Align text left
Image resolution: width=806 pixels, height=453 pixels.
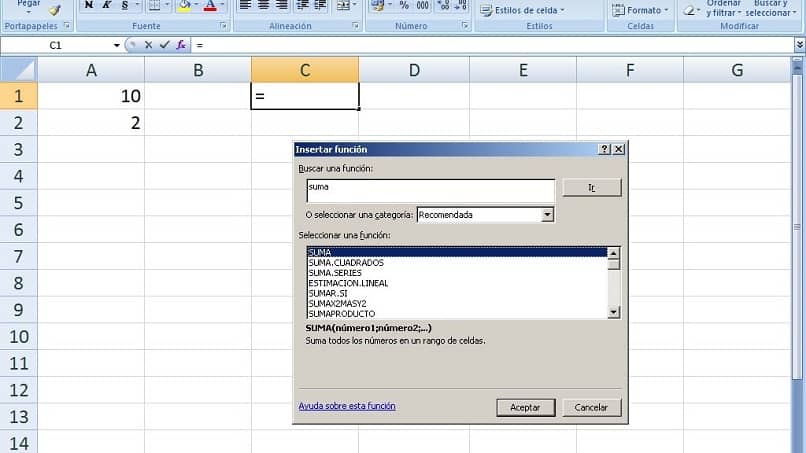click(246, 5)
